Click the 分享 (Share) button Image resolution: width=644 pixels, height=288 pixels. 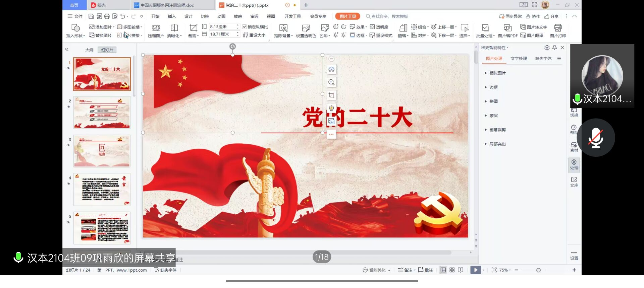pyautogui.click(x=551, y=16)
